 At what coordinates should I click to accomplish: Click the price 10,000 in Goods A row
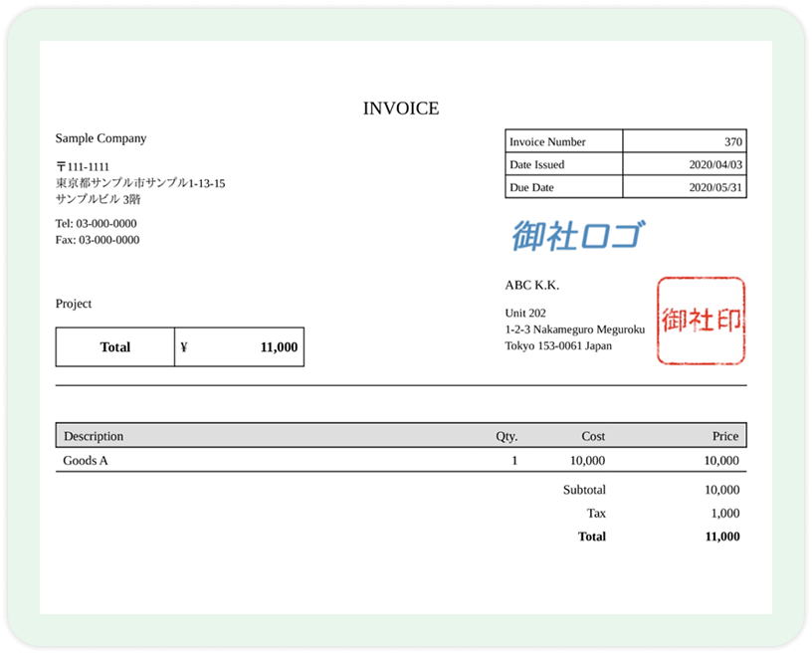coord(721,460)
